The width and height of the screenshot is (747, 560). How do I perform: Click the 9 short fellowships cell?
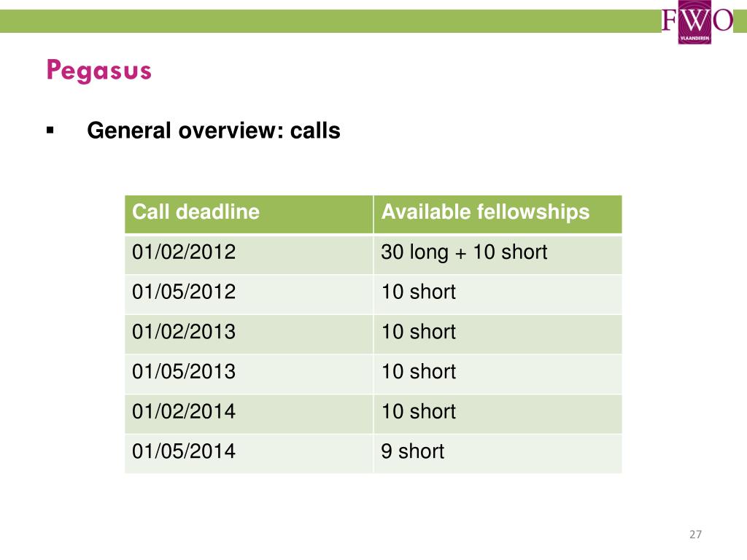pos(498,454)
